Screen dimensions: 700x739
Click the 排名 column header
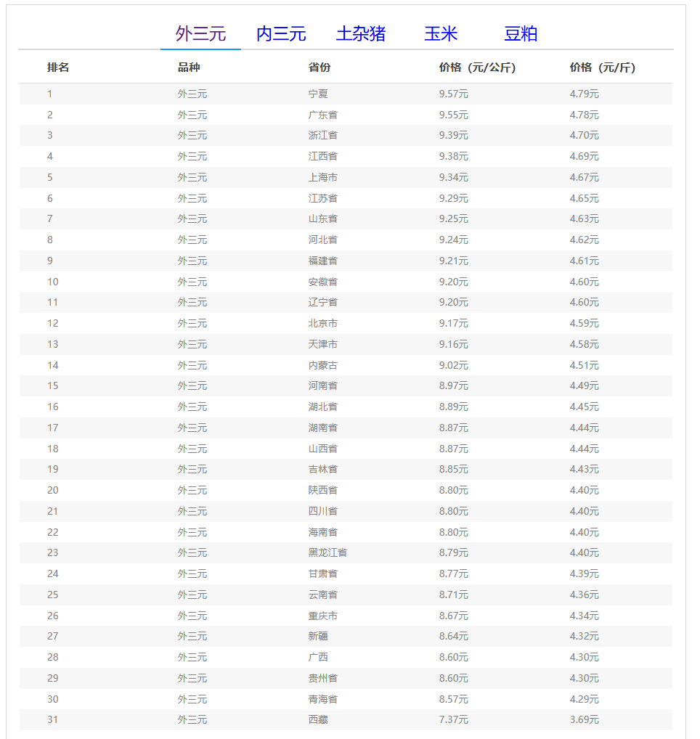pyautogui.click(x=58, y=68)
